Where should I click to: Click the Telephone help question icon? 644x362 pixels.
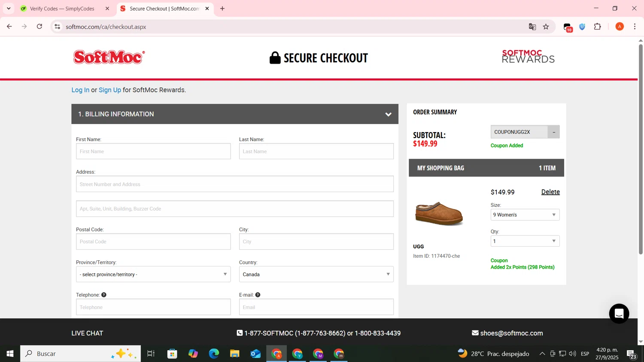point(104,295)
